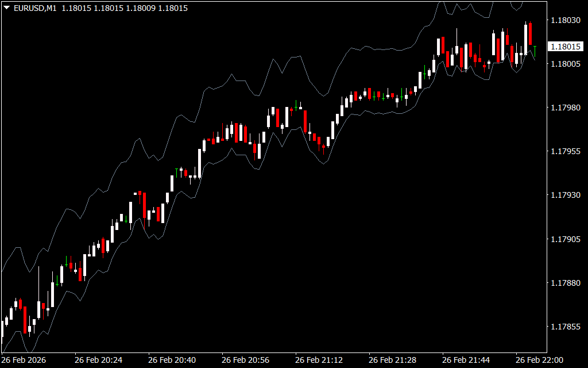Click the 1.17880 price axis label

click(x=564, y=283)
